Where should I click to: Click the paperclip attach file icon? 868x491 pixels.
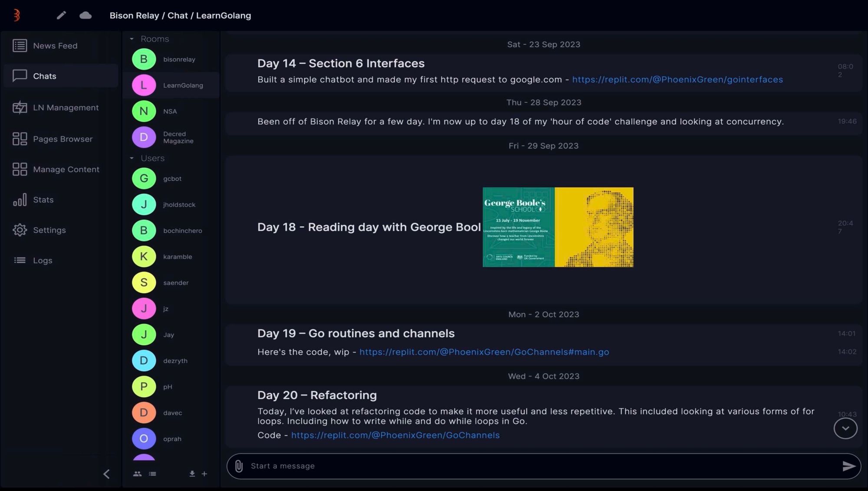click(239, 466)
